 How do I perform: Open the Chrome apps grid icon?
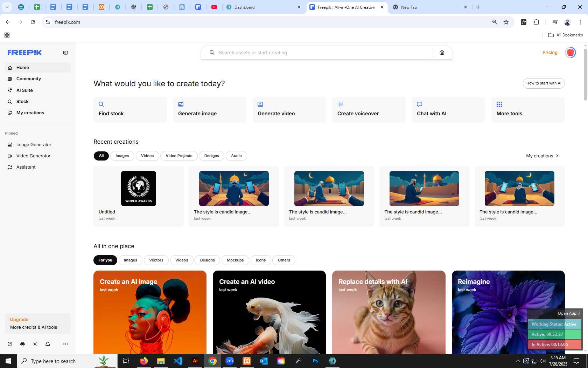[x=7, y=35]
